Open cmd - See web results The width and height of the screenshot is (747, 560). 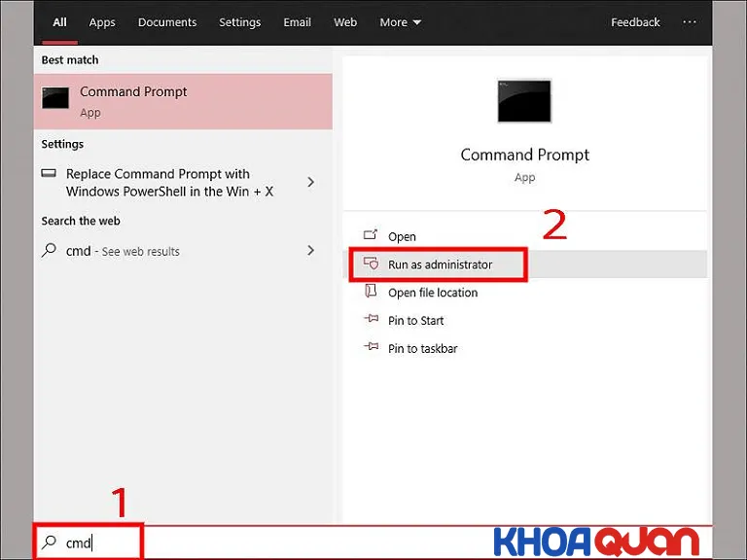tap(183, 251)
